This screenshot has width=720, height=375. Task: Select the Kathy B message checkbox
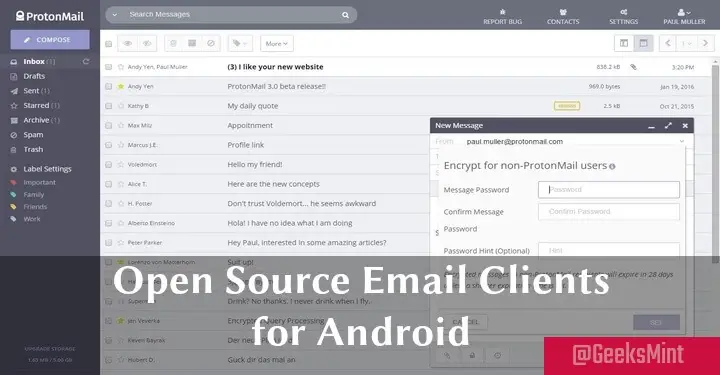click(x=108, y=106)
